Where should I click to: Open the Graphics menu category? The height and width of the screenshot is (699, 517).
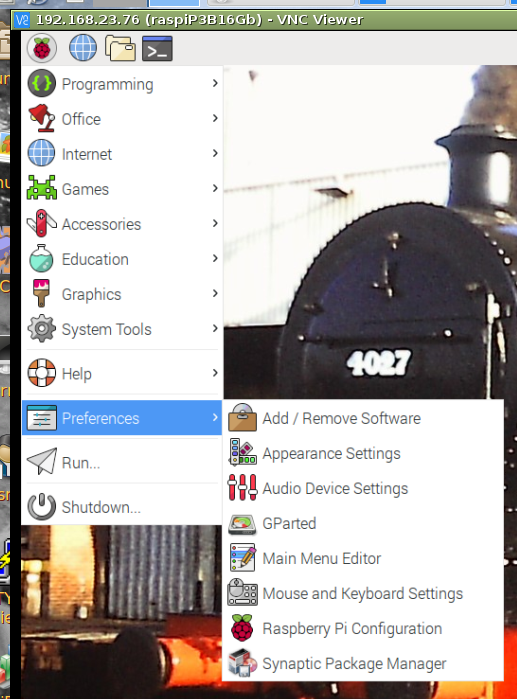pos(122,293)
